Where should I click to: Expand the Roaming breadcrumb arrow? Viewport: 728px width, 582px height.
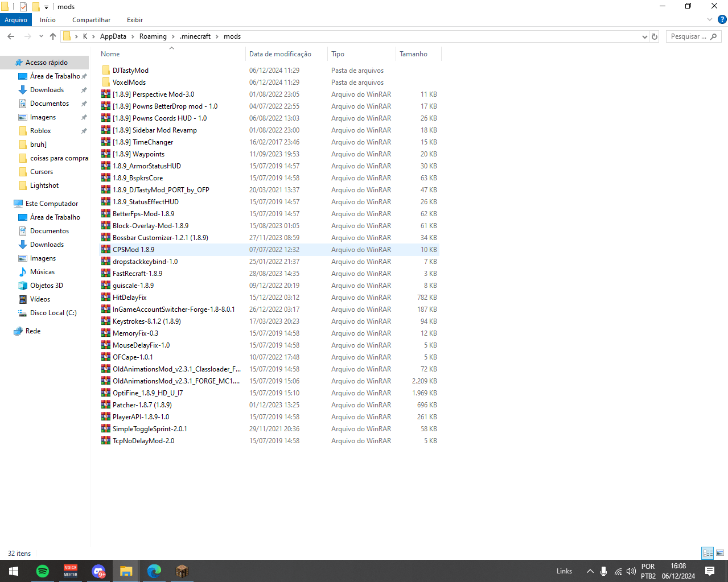point(174,36)
